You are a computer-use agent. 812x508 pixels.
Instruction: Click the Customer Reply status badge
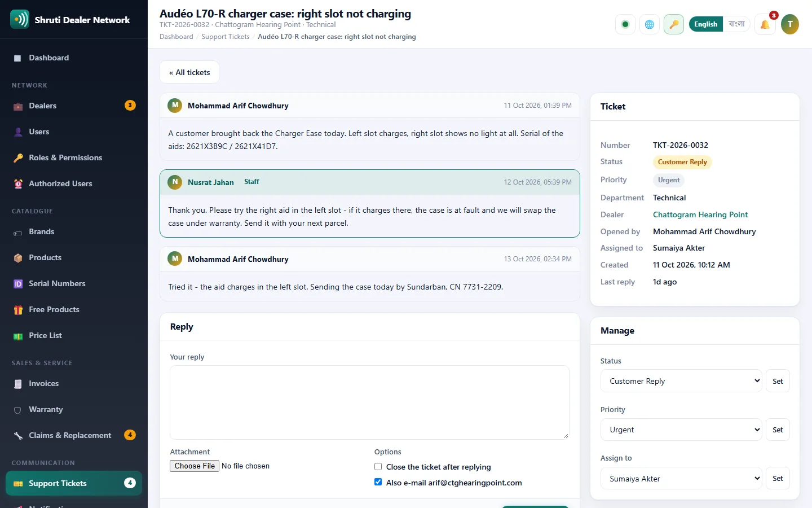tap(682, 162)
